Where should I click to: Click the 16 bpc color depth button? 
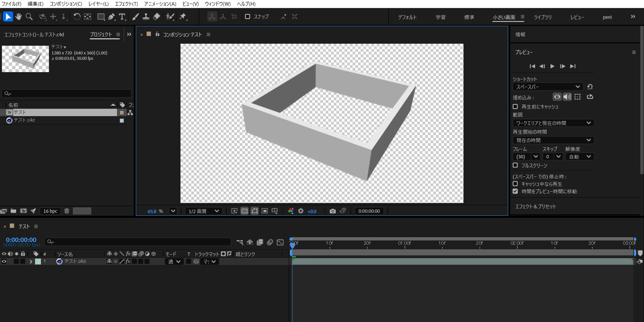coord(50,211)
